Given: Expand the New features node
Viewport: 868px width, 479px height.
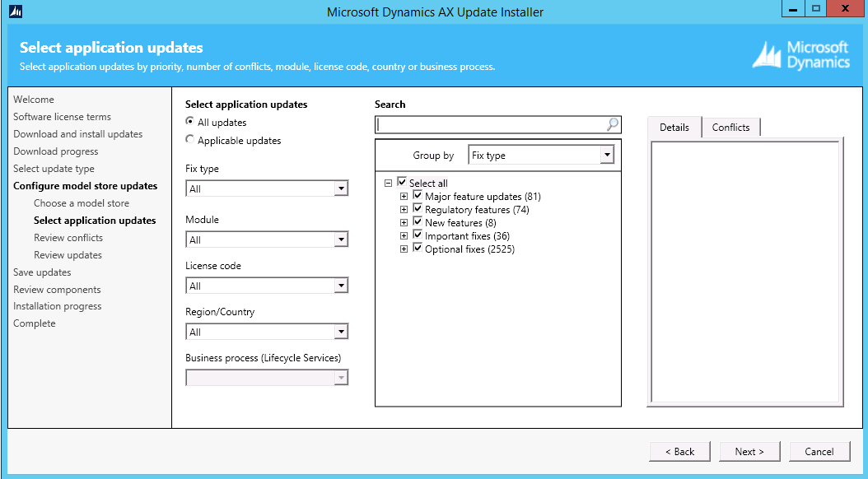Looking at the screenshot, I should [404, 222].
